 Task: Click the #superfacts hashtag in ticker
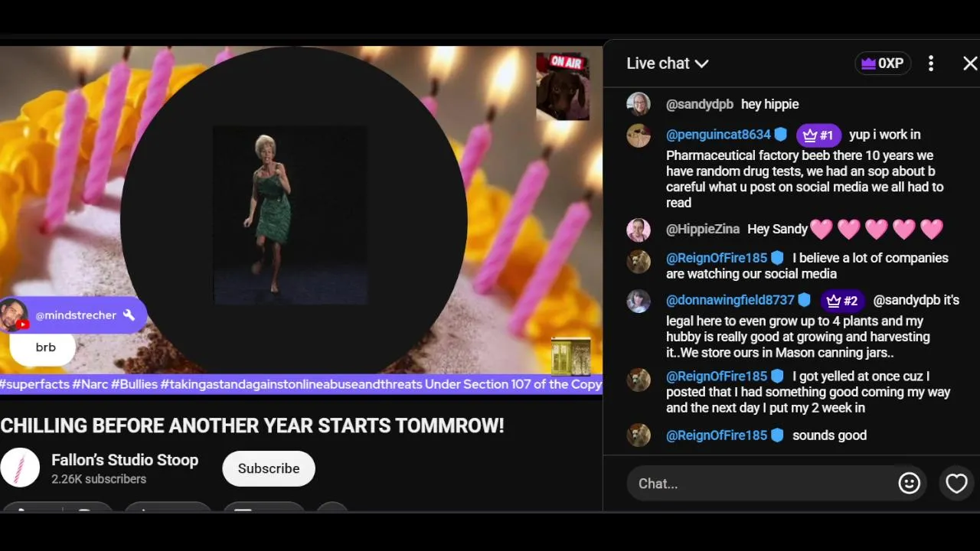click(x=34, y=384)
